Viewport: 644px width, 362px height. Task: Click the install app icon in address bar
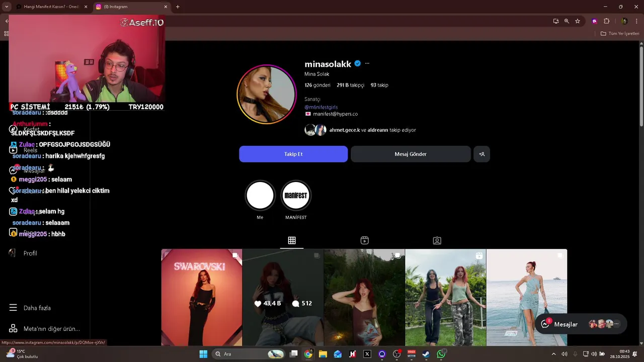556,21
